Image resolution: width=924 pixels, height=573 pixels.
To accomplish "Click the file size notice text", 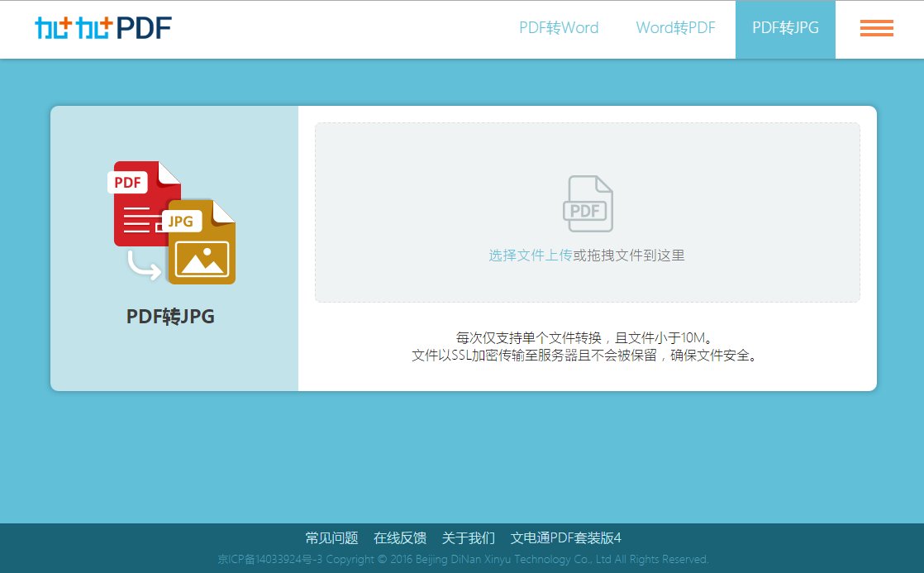I will pyautogui.click(x=587, y=337).
